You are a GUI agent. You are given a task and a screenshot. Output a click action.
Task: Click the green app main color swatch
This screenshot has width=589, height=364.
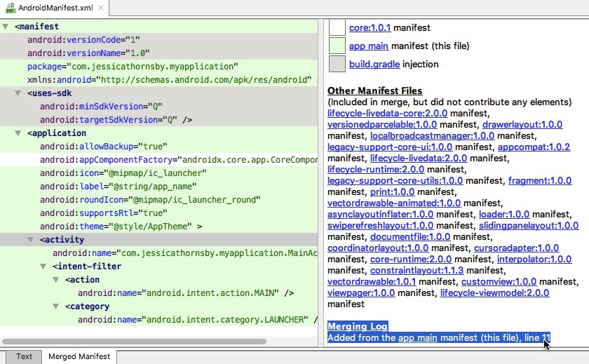click(x=337, y=46)
